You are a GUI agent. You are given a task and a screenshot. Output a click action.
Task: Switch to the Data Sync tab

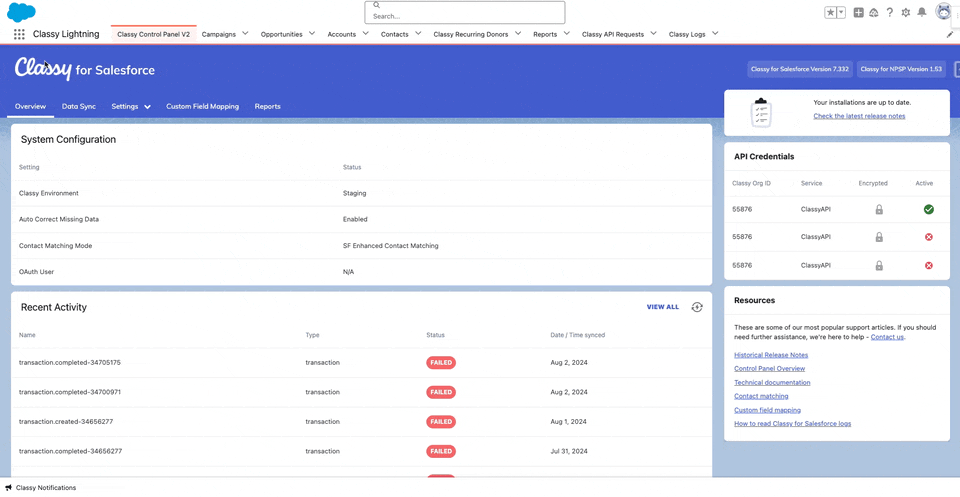click(x=79, y=106)
